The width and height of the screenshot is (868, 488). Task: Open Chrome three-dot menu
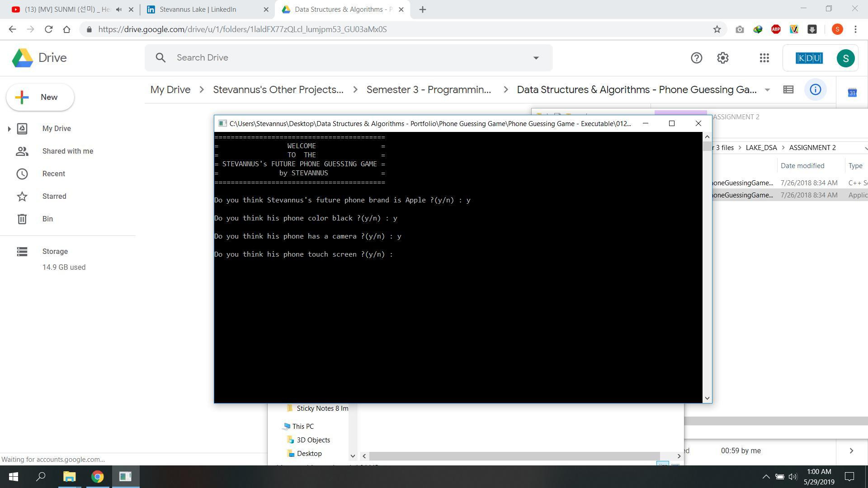tap(855, 29)
